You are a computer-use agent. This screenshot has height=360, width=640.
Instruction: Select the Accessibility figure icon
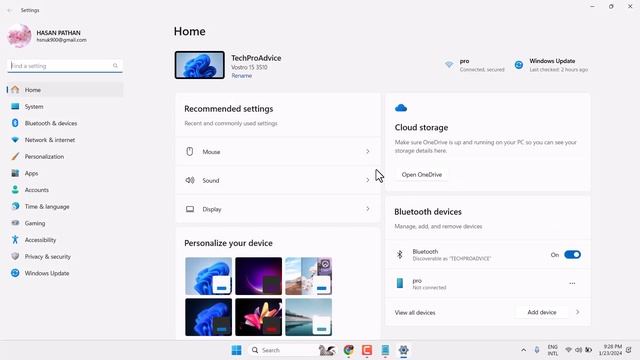coord(15,240)
